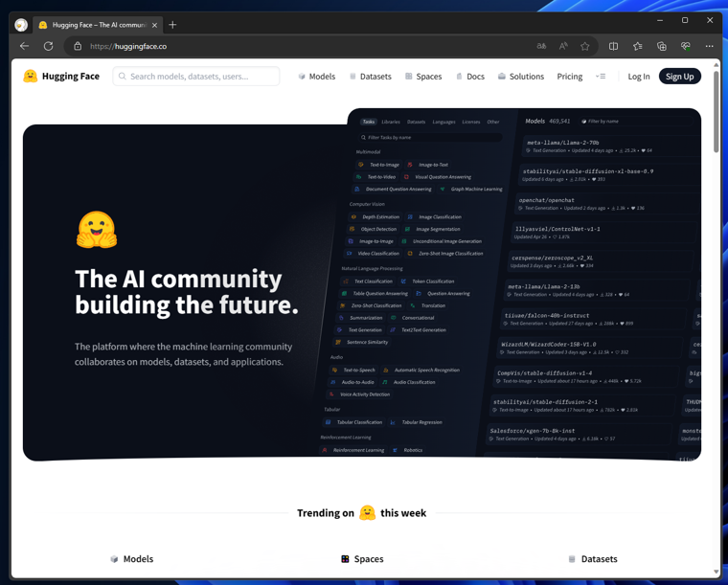Viewport: 728px width, 585px height.
Task: Click the trending Datasets heading
Action: click(x=593, y=559)
